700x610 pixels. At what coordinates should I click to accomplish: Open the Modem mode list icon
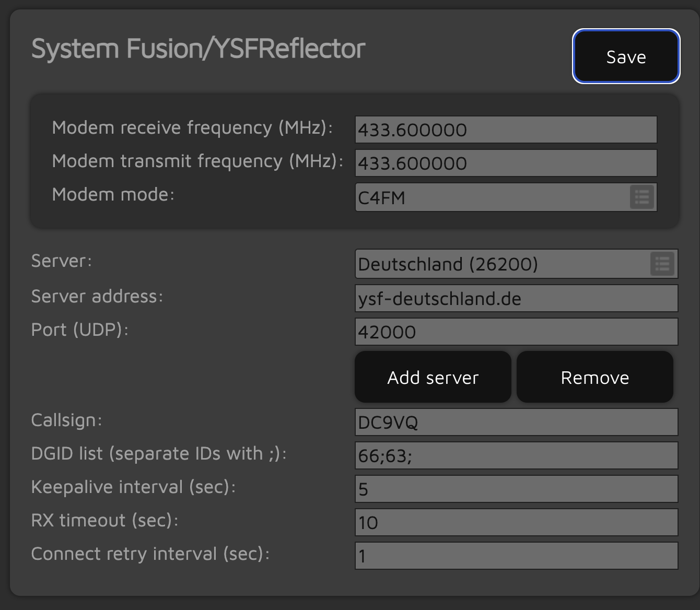click(x=642, y=197)
